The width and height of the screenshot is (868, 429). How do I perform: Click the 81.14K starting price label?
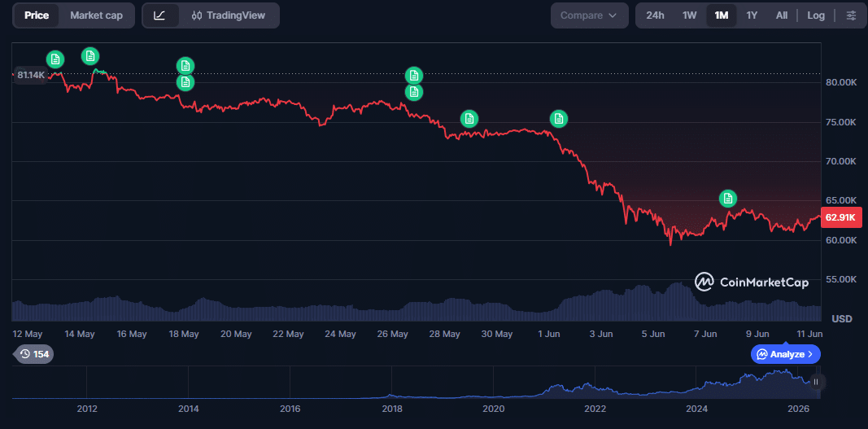pos(31,75)
